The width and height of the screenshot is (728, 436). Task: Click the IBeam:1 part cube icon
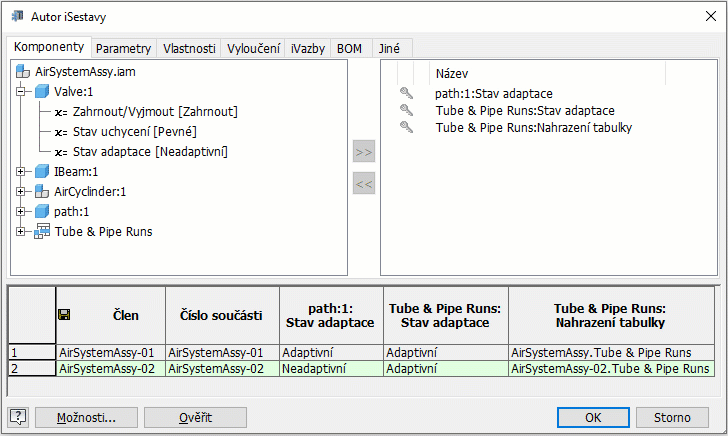pyautogui.click(x=42, y=172)
